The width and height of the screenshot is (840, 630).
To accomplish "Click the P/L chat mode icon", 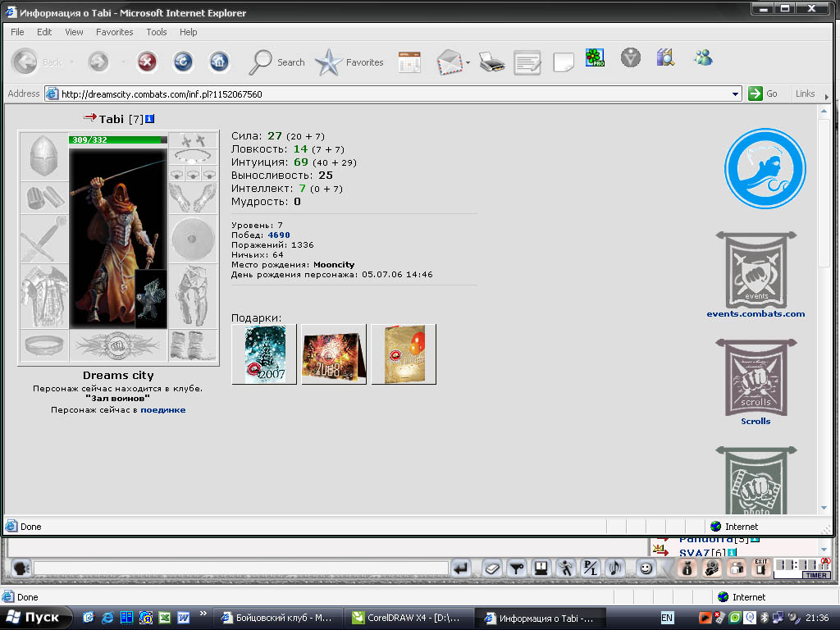I will click(591, 568).
